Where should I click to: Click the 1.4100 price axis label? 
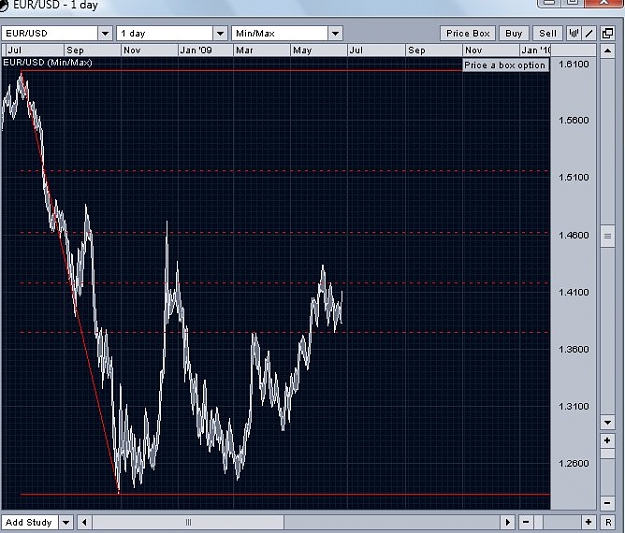(574, 293)
